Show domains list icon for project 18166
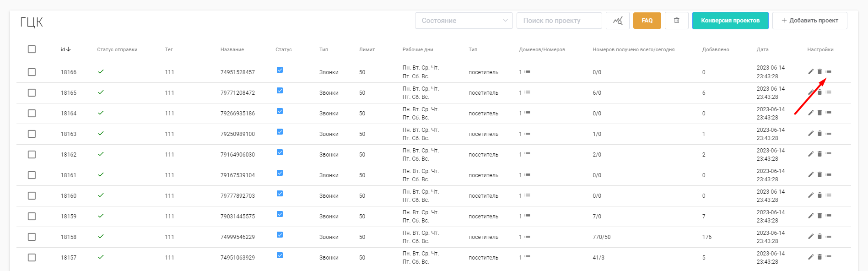868x271 pixels. pos(527,71)
